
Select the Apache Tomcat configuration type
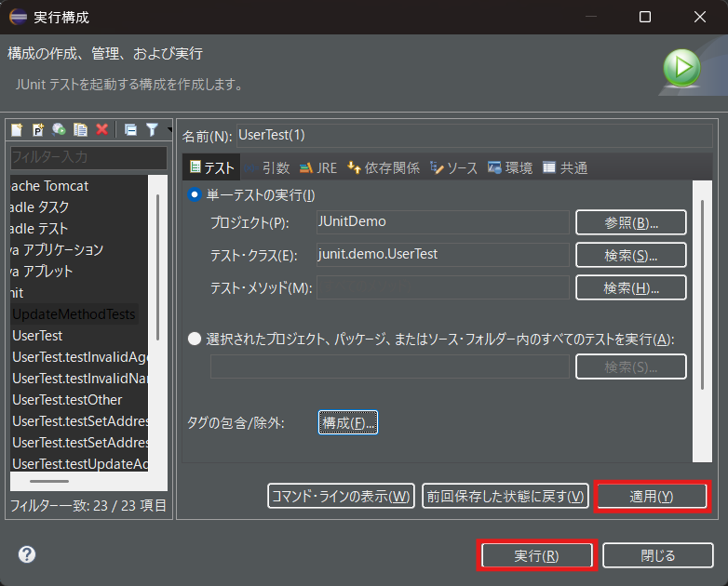(49, 186)
